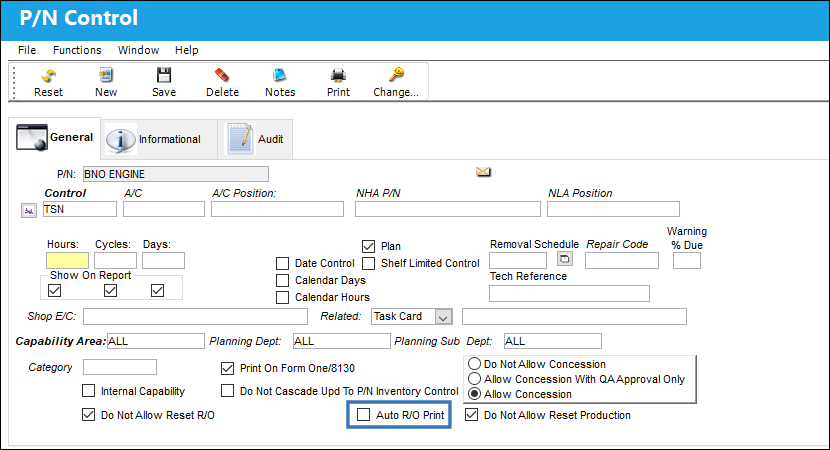The image size is (830, 450).
Task: Check Do Not Cascade Upd To P/N Inventory Control
Action: tap(228, 391)
